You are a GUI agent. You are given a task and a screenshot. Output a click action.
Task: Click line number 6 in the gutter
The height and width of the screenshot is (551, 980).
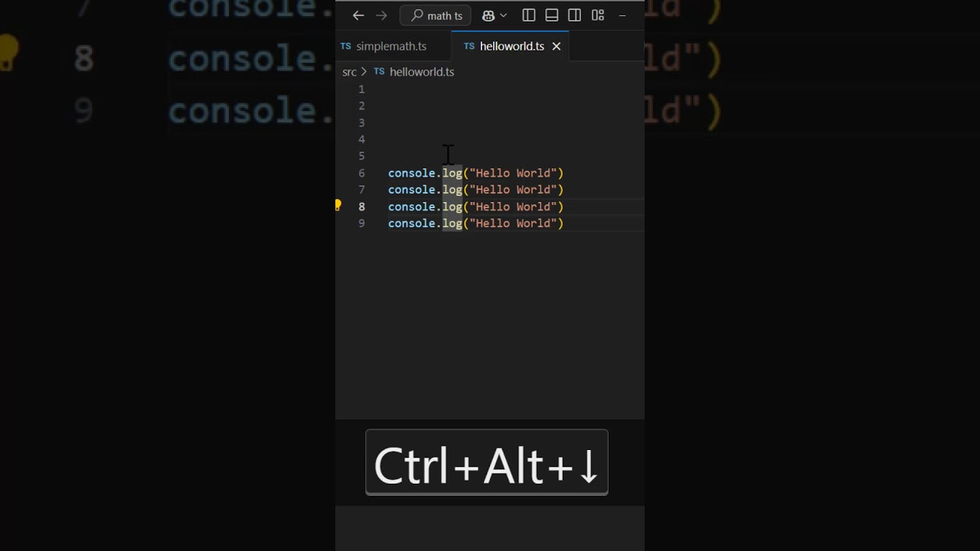(362, 173)
